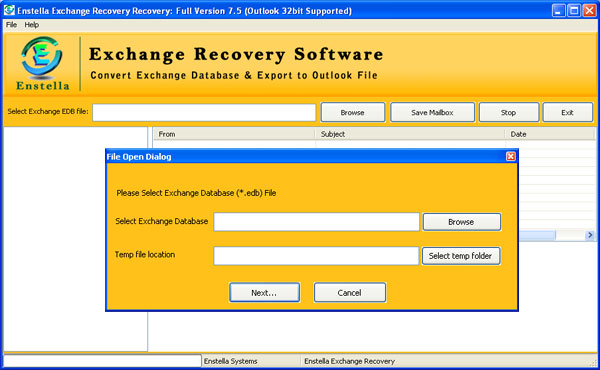Click the Select temp folder button
This screenshot has height=370, width=600.
pos(461,256)
